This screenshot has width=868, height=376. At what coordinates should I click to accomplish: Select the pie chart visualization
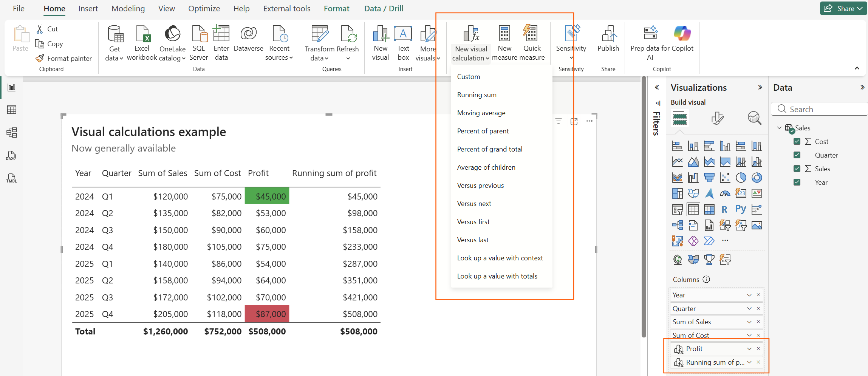point(741,178)
